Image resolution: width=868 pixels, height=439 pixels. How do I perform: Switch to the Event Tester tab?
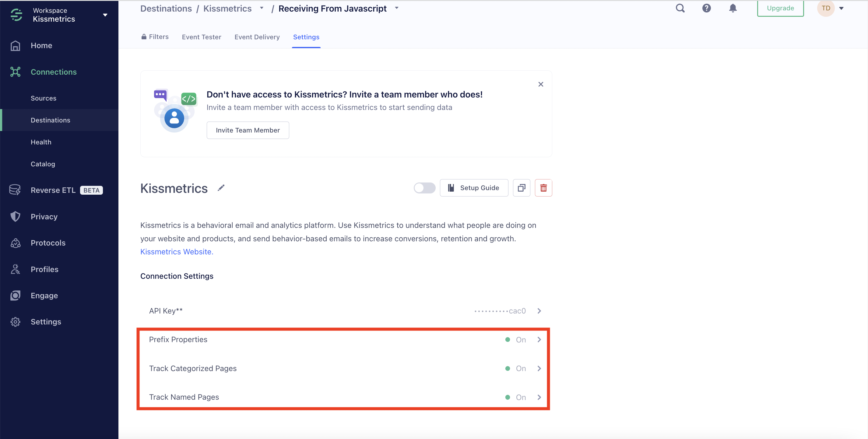click(x=201, y=37)
